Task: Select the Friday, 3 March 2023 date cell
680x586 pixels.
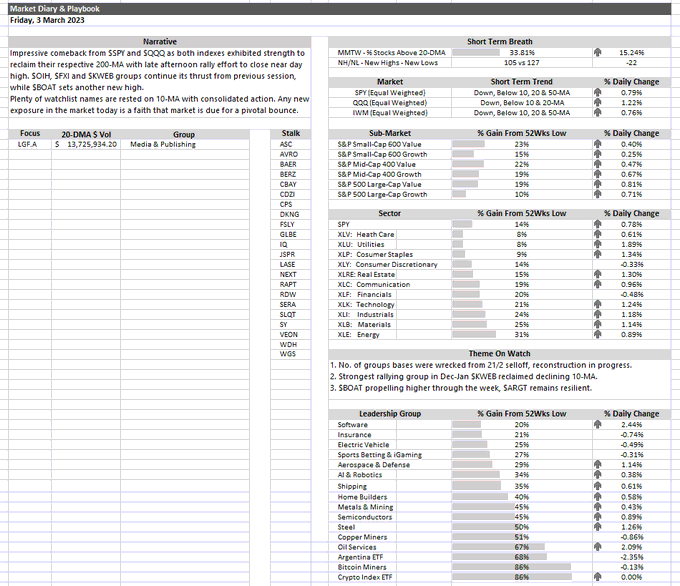Action: coord(47,20)
